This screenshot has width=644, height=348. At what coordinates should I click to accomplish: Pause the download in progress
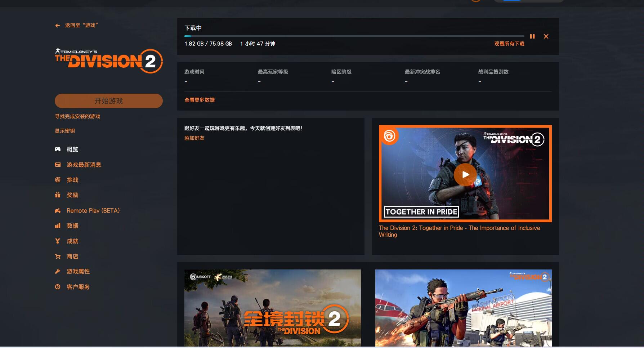pos(532,36)
